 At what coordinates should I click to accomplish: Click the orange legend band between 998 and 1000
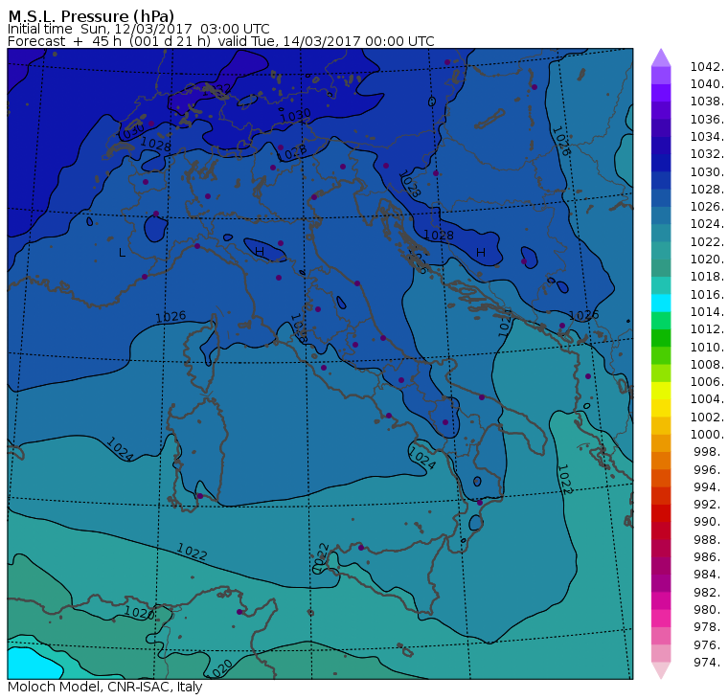pyautogui.click(x=661, y=442)
